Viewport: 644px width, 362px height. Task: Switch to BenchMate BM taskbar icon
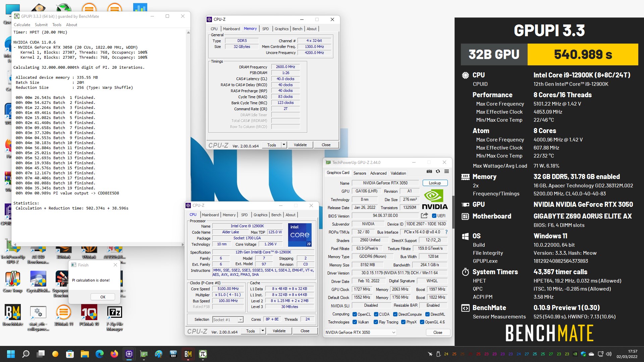[x=188, y=354]
